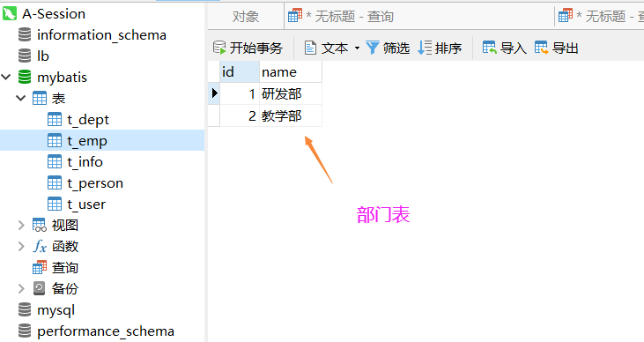This screenshot has height=342, width=644.
Task: Click the information_schema database icon
Action: tap(25, 34)
